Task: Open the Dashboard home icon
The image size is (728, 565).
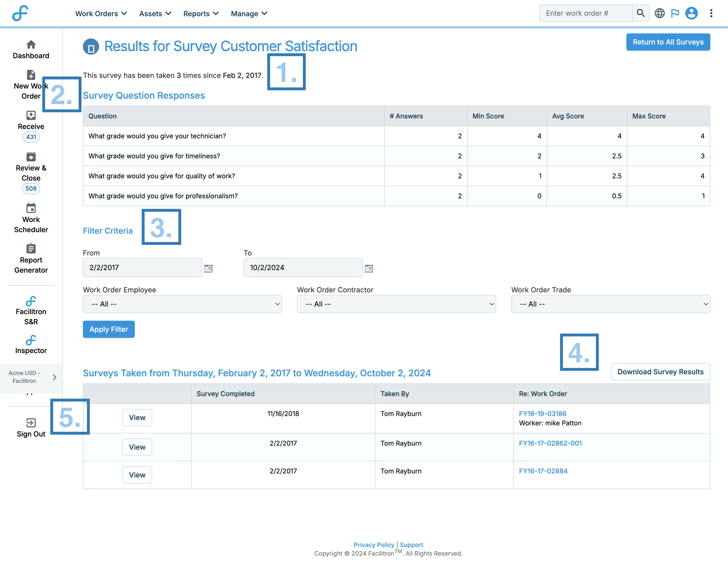Action: pos(31,44)
